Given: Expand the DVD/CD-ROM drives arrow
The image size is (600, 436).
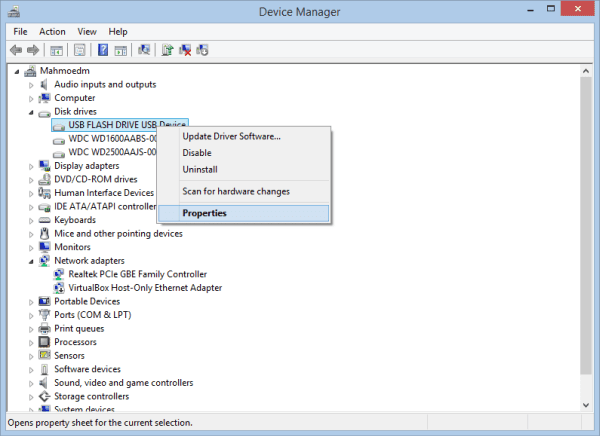Looking at the screenshot, I should coord(31,180).
